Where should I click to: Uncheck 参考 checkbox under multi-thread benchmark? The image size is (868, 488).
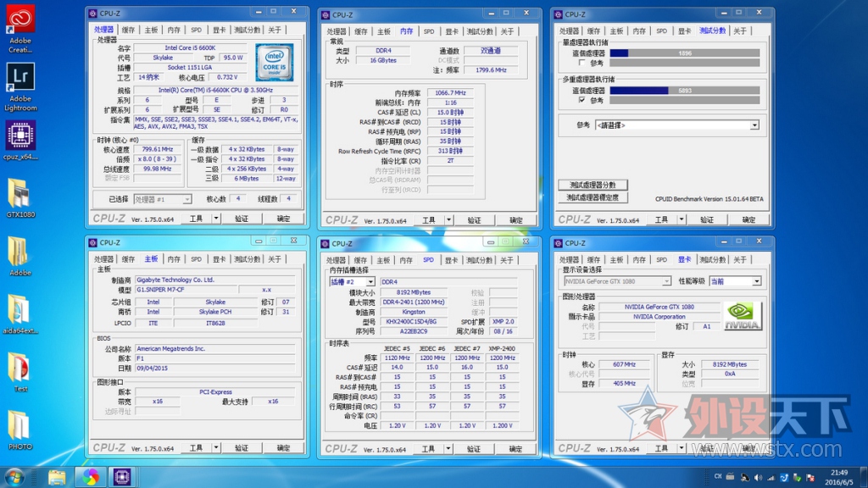pyautogui.click(x=581, y=100)
